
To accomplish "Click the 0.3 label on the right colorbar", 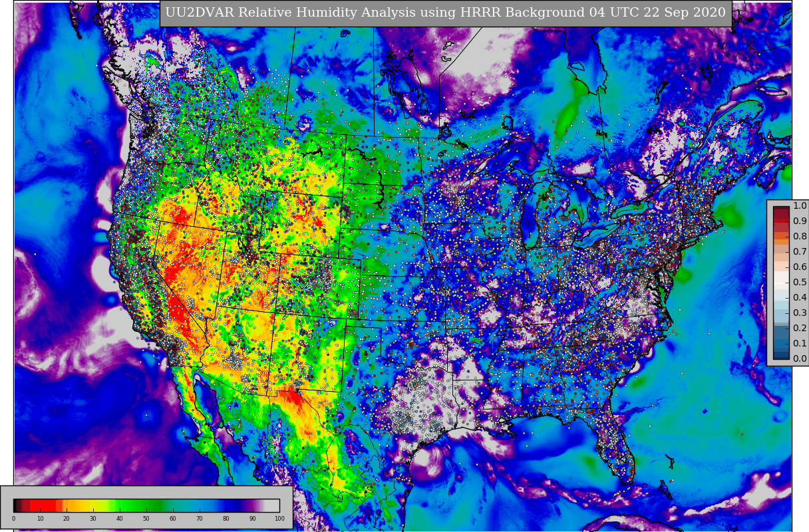I will [799, 313].
